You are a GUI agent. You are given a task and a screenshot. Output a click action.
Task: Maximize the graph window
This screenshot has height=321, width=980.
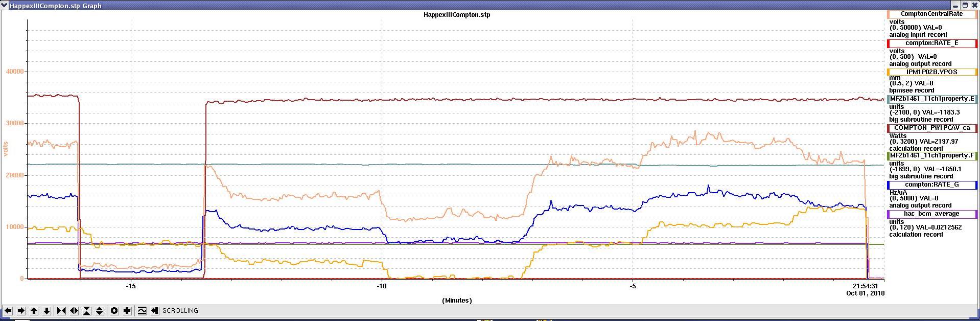[x=965, y=5]
